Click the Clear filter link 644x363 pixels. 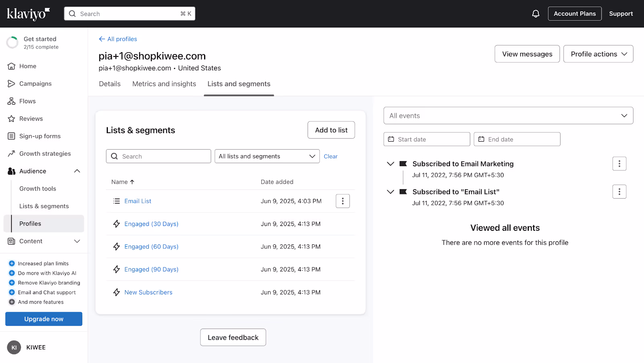[x=330, y=156]
